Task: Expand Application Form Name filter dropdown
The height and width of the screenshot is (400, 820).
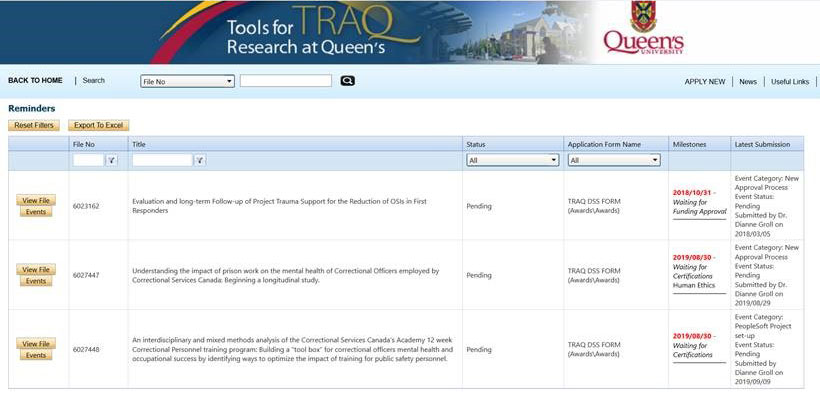Action: [x=614, y=160]
